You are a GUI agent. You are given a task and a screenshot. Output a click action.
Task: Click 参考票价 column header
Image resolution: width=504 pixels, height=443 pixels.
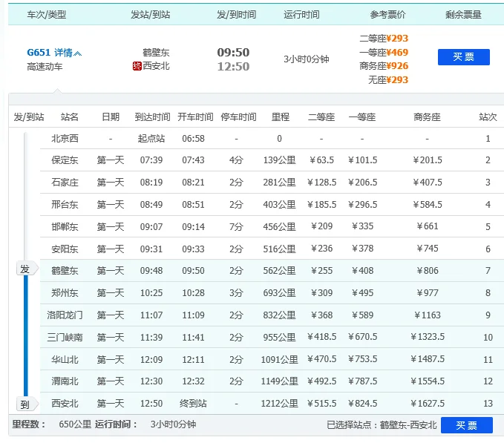pyautogui.click(x=387, y=15)
